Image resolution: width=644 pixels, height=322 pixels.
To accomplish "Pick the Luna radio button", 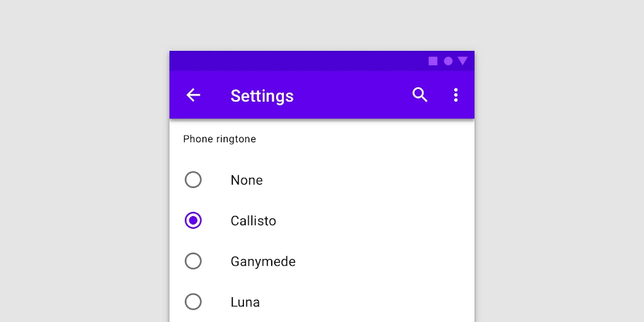I will tap(193, 301).
